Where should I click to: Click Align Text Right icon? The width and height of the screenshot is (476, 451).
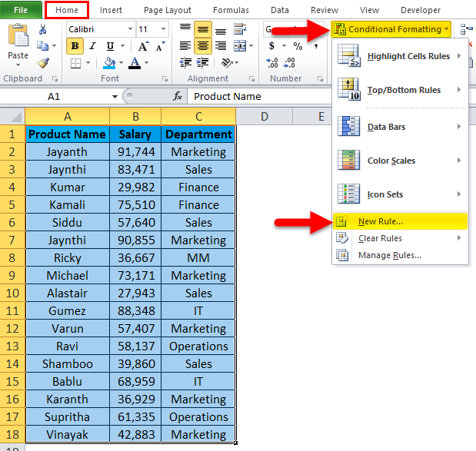[x=221, y=46]
